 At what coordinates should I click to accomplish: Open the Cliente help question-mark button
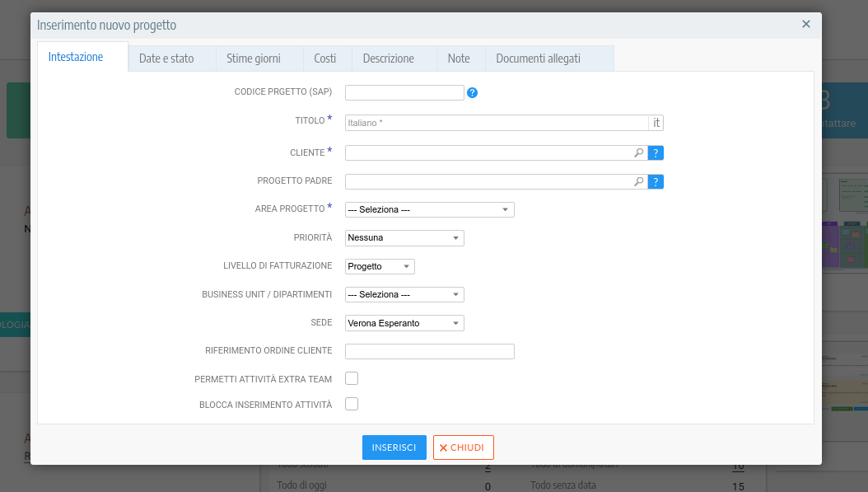(656, 153)
